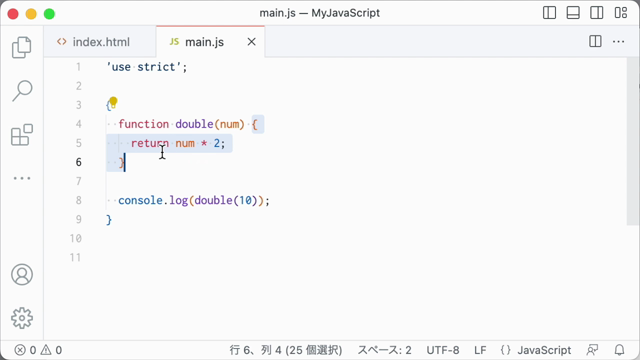Open the notifications bell in status bar
This screenshot has height=360, width=640.
pyautogui.click(x=619, y=350)
